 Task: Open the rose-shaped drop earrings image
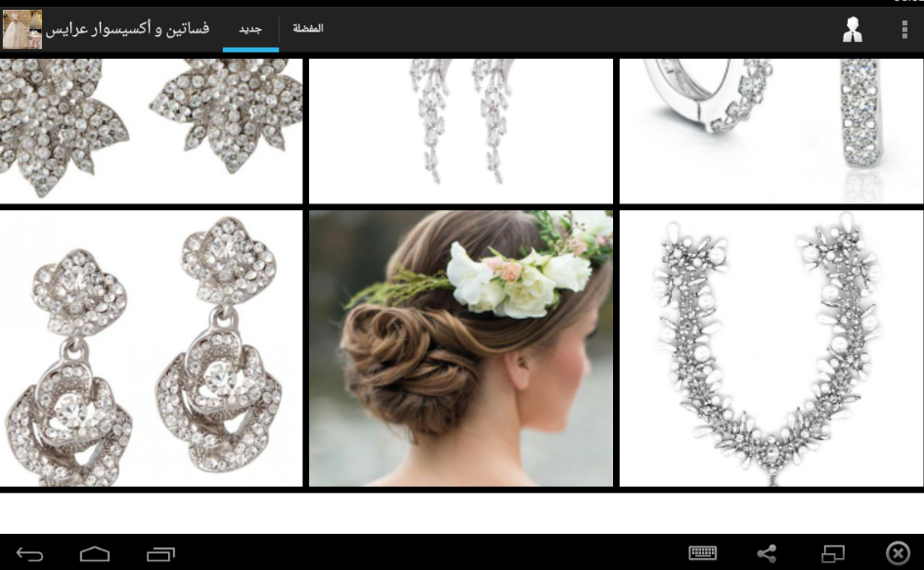tap(151, 348)
